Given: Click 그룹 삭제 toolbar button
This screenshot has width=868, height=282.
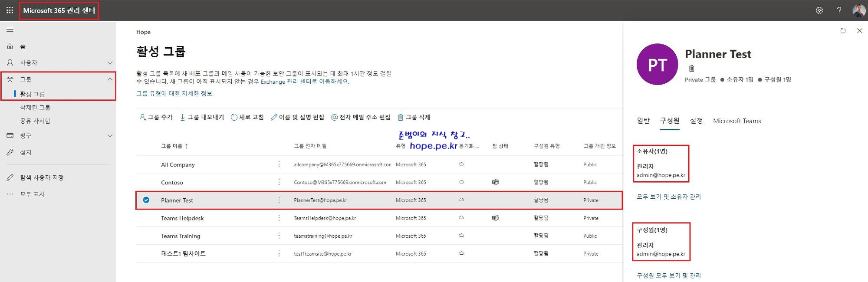Looking at the screenshot, I should (414, 117).
